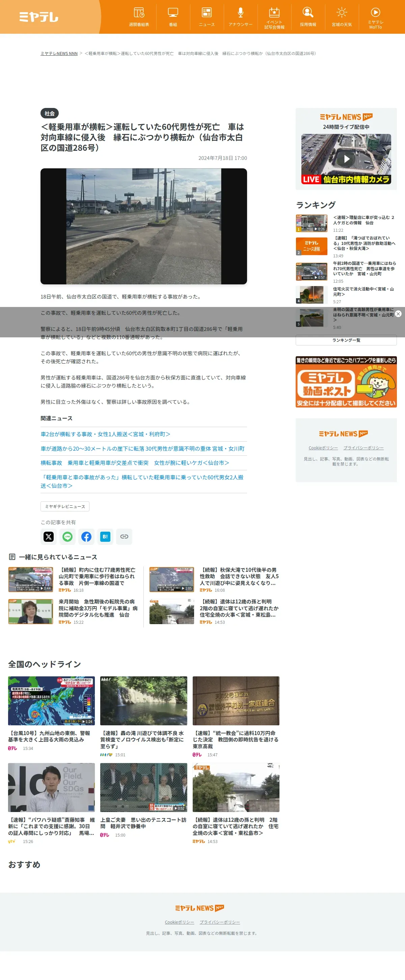Click the ミヤテレ logo in the header
The width and height of the screenshot is (405, 980).
click(x=39, y=17)
